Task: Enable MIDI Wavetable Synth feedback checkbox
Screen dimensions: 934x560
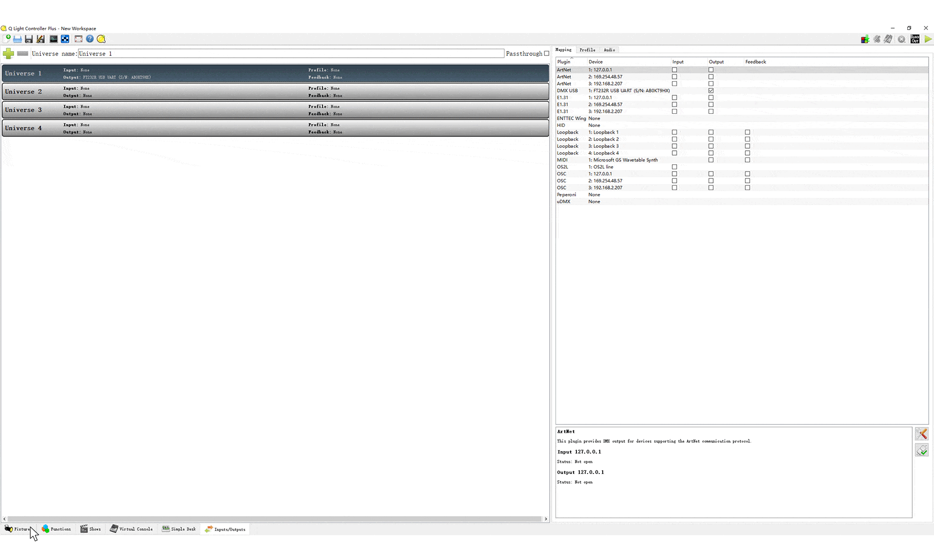Action: pyautogui.click(x=747, y=160)
